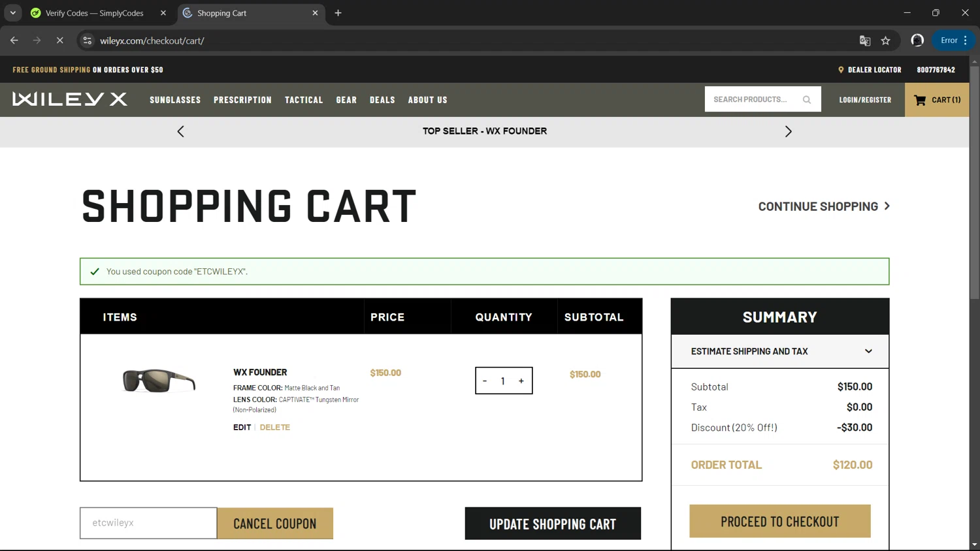Screen dimensions: 980x551
Task: Click the WX Founder sunglasses thumbnail
Action: coord(159,380)
